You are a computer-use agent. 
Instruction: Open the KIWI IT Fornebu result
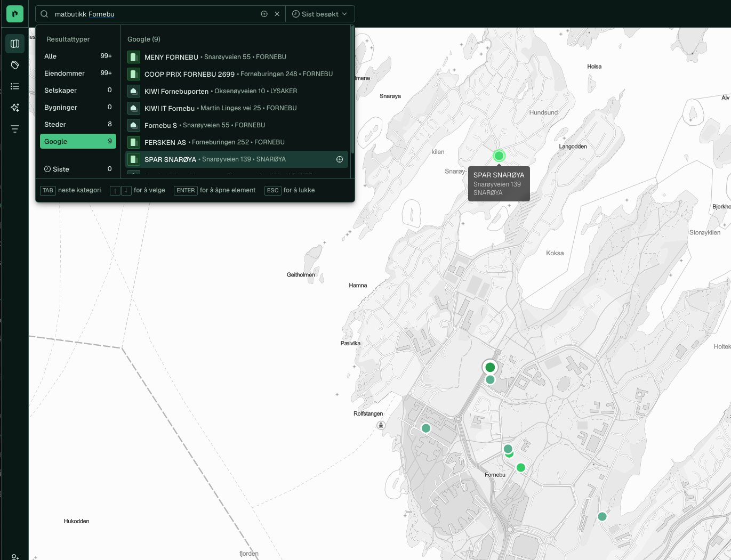click(x=237, y=108)
